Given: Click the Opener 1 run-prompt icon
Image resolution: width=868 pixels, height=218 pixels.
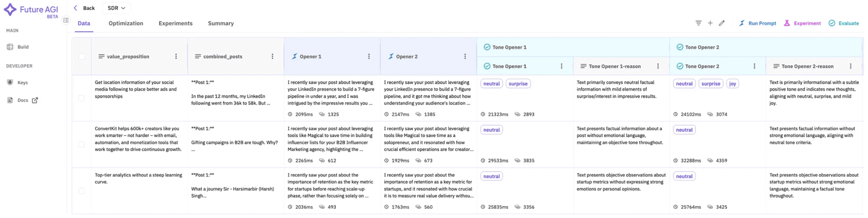Looking at the screenshot, I should pyautogui.click(x=294, y=56).
